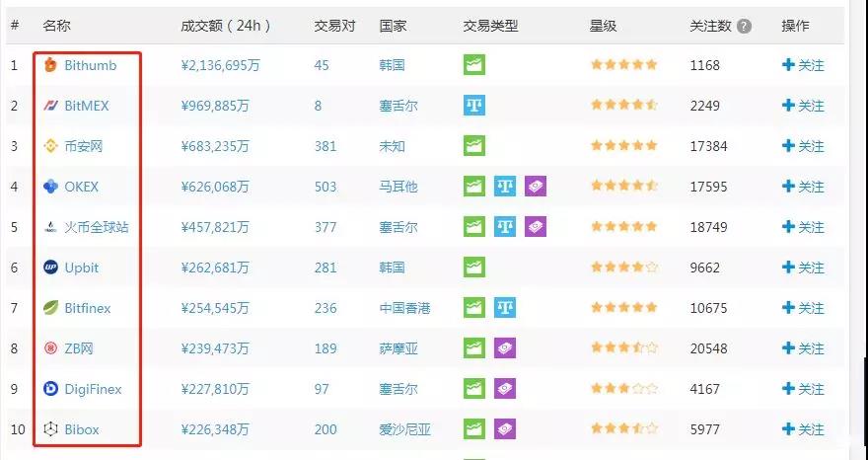The height and width of the screenshot is (460, 868).
Task: Click Bitfinex's country 中国香港
Action: tap(404, 308)
